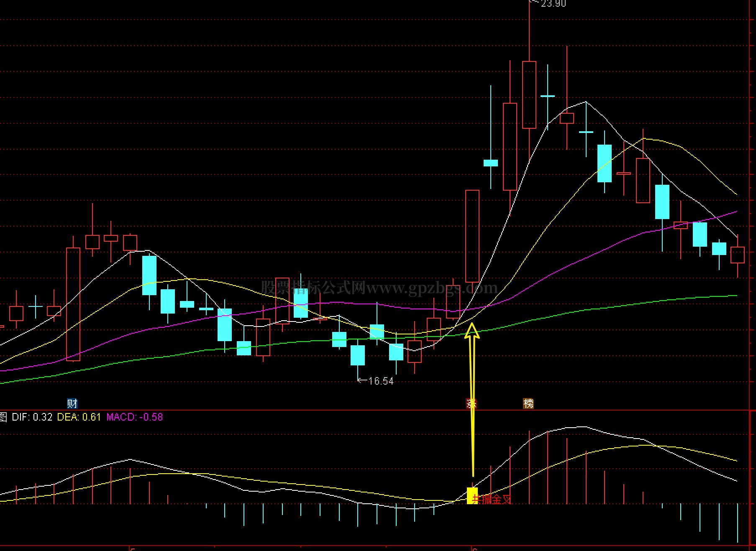Click the 16.54 low price label
The height and width of the screenshot is (551, 756).
(x=381, y=381)
